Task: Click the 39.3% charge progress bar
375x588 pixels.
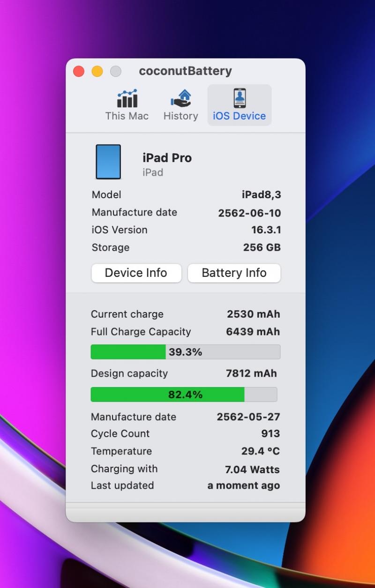Action: click(186, 352)
